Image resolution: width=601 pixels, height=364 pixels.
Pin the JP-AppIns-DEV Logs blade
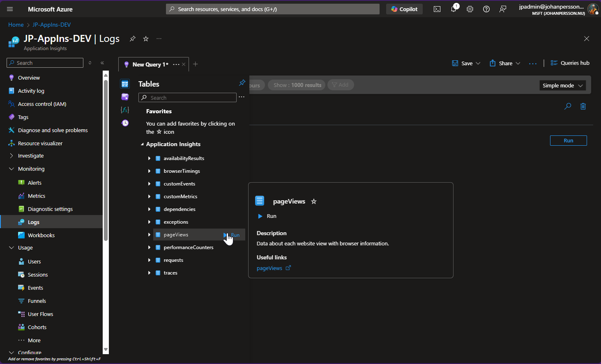[x=132, y=39]
